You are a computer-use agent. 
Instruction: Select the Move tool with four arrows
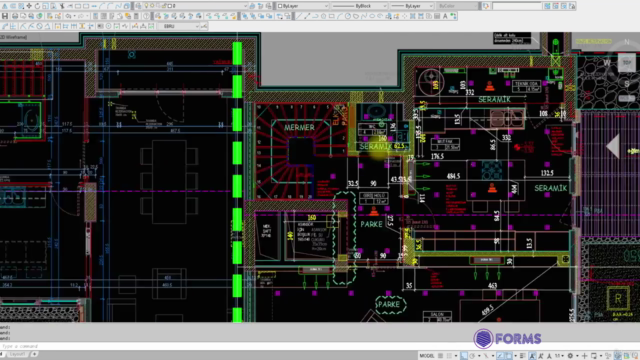click(x=29, y=6)
